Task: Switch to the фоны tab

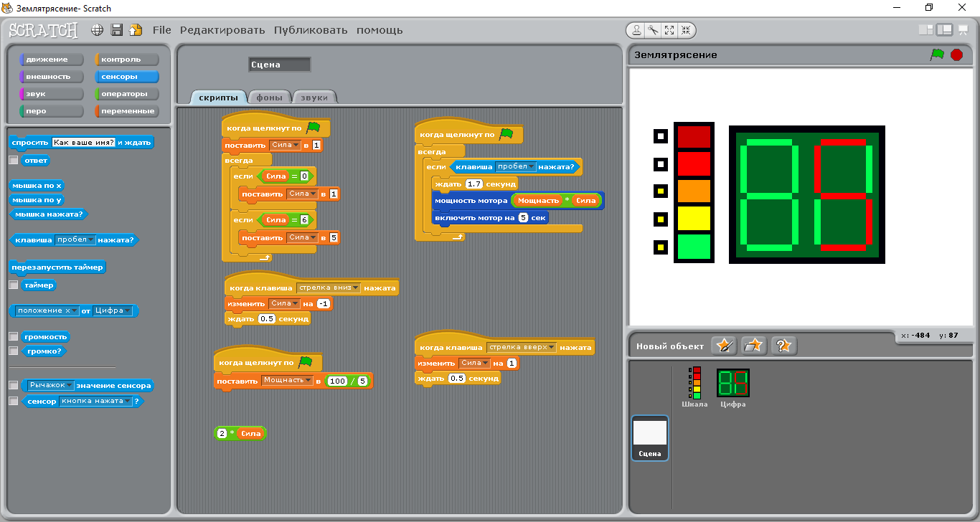Action: point(270,98)
